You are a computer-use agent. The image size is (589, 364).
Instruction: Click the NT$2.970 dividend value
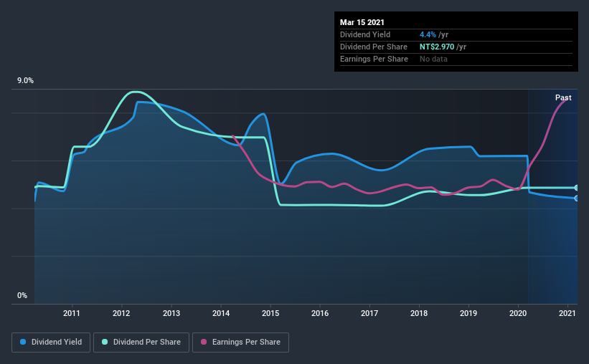(x=437, y=47)
